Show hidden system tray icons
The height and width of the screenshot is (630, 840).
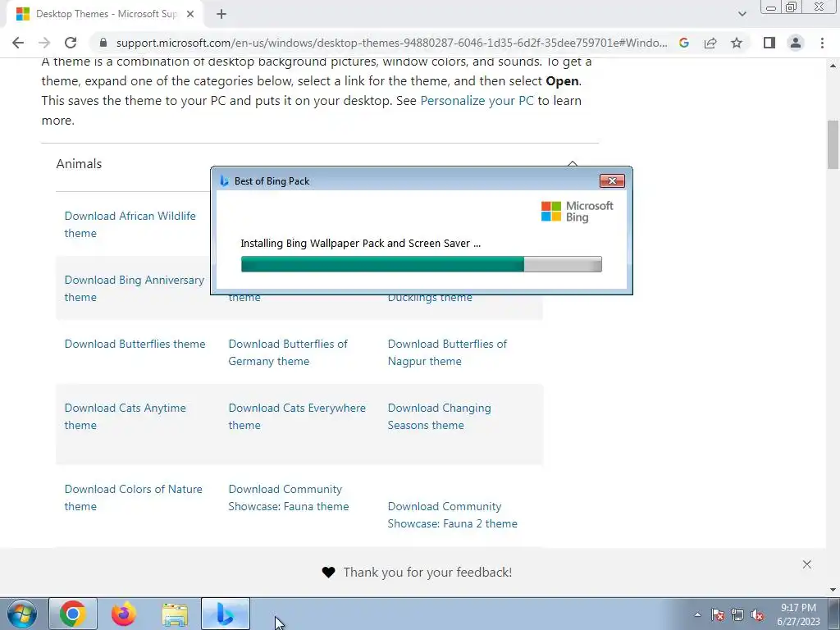pos(697,614)
